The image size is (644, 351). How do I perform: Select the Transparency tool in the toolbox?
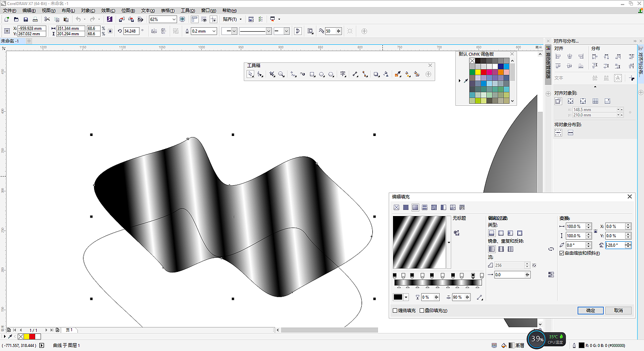pos(386,74)
